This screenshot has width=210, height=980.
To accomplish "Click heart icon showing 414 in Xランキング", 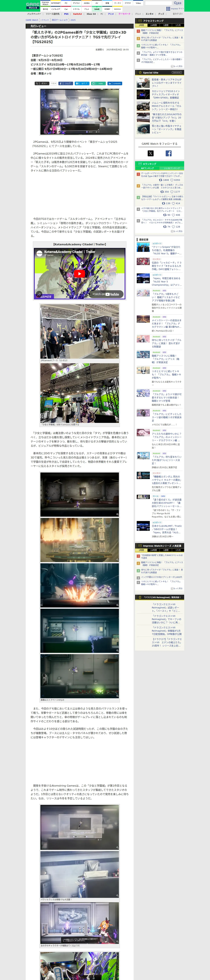I will (x=173, y=203).
